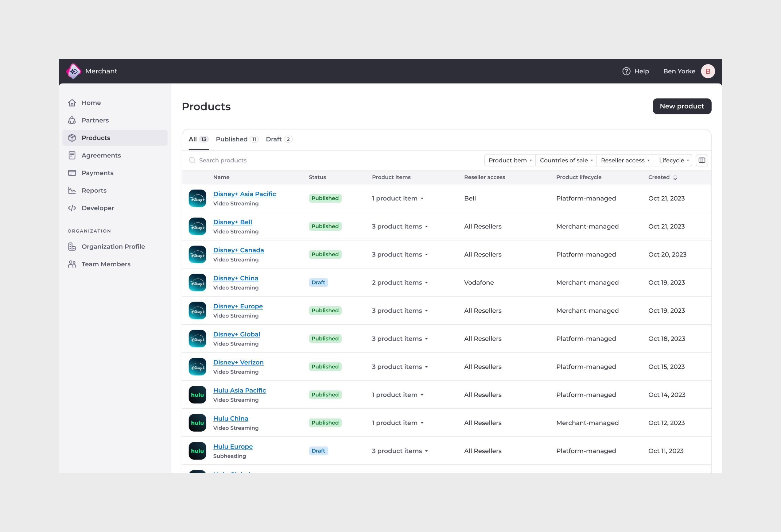This screenshot has width=781, height=532.
Task: Click the Disney+ Canada logo thumbnail
Action: click(197, 254)
